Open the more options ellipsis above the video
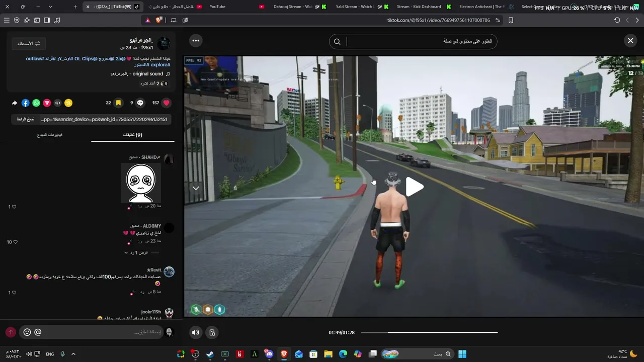Viewport: 644px width, 362px height. coord(196,41)
